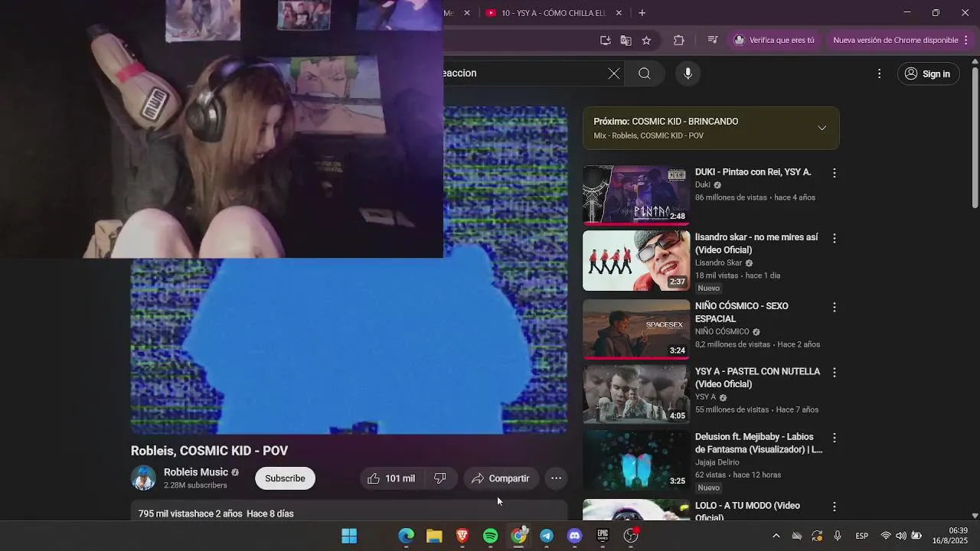Click the translate page icon
980x551 pixels.
(626, 41)
